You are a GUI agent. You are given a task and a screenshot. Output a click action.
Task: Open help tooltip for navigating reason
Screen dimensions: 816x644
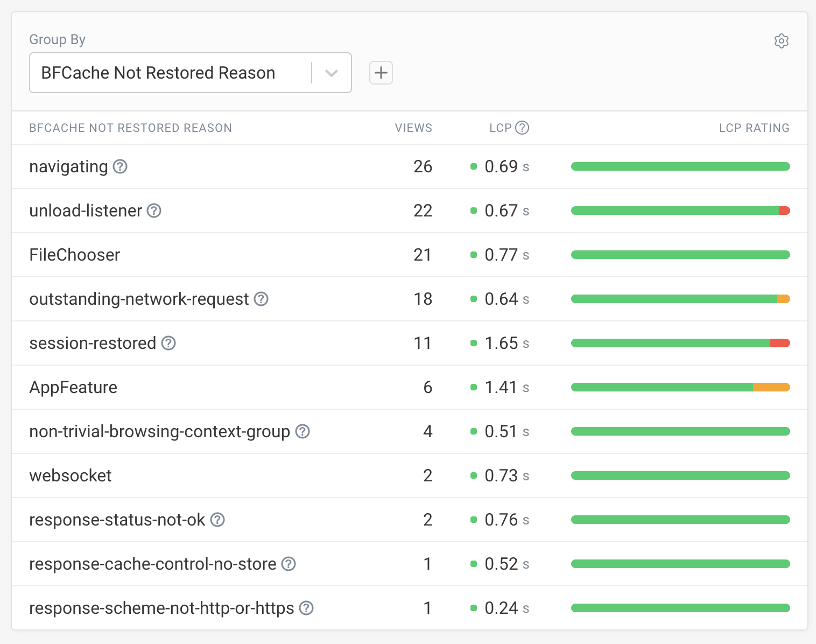click(x=119, y=167)
